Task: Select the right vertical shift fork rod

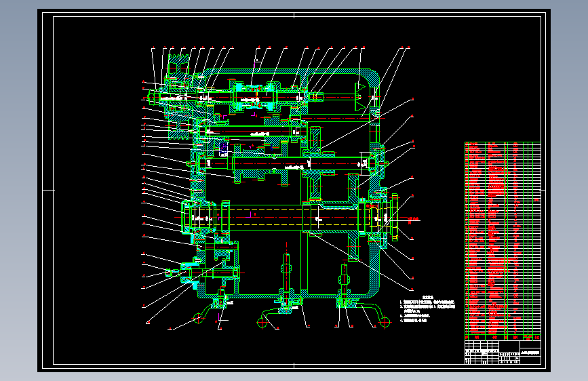Action: (x=344, y=281)
